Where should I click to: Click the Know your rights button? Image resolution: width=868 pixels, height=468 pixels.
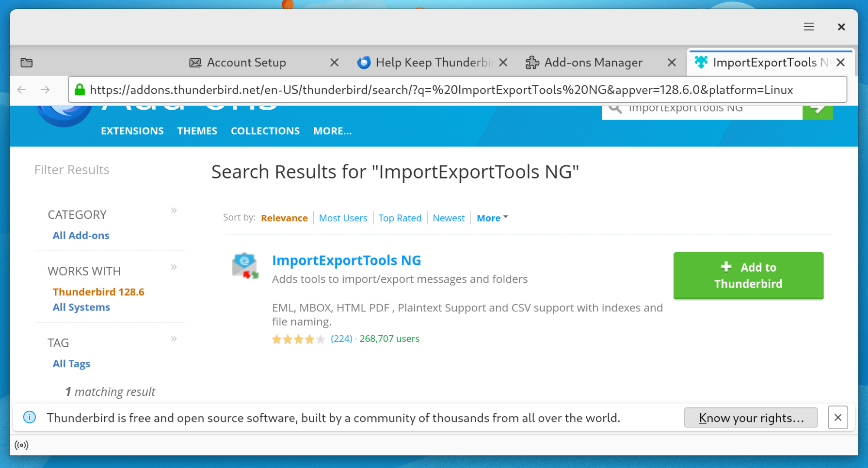[751, 418]
